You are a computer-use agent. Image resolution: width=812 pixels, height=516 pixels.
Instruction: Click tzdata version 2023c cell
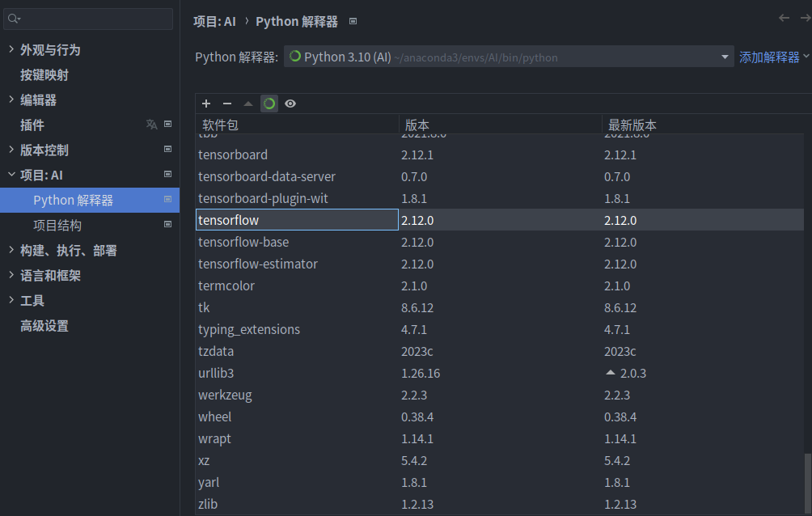[417, 351]
